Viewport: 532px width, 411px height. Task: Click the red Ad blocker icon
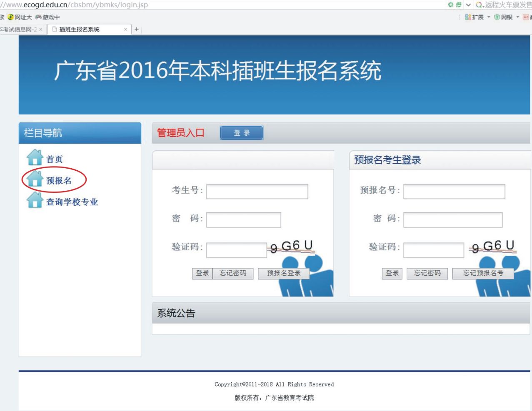click(x=526, y=17)
